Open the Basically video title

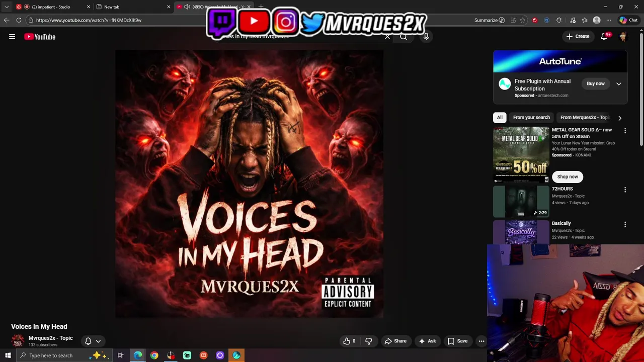click(561, 223)
